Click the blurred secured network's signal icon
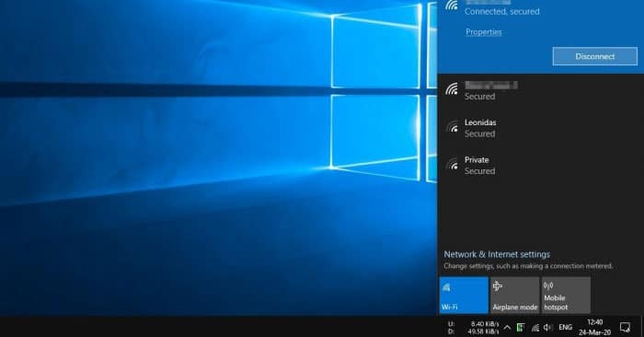Screen dimensions: 644x337 [453, 88]
